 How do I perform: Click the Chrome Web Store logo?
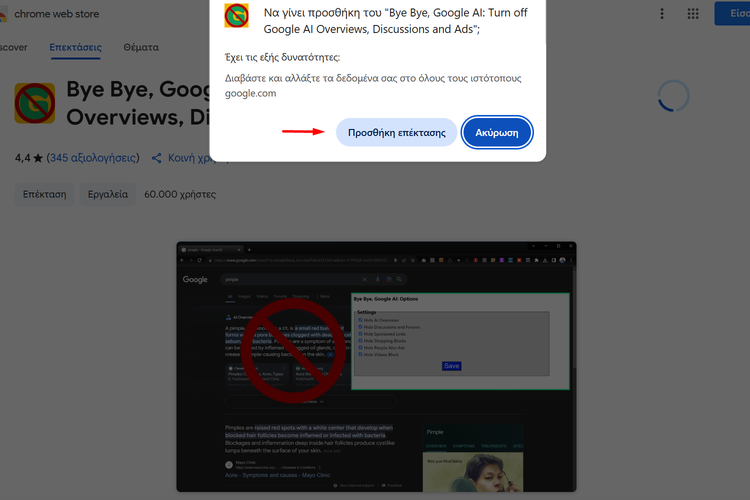point(5,14)
